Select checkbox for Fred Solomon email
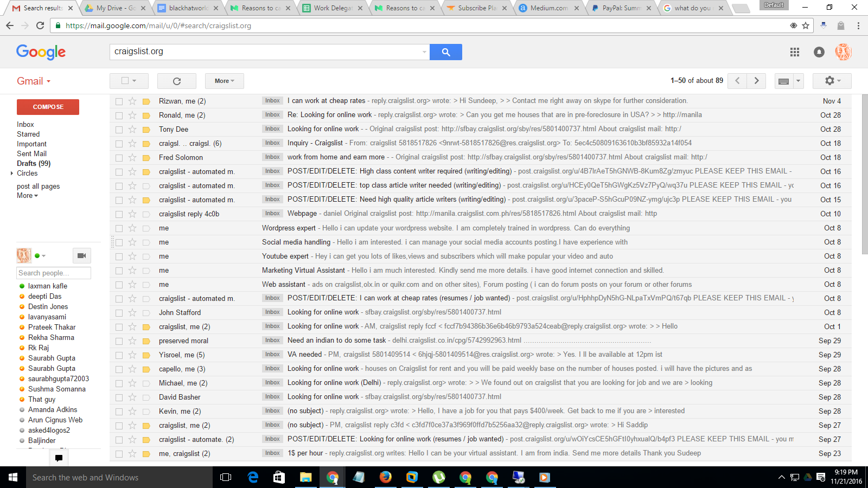 [x=119, y=158]
